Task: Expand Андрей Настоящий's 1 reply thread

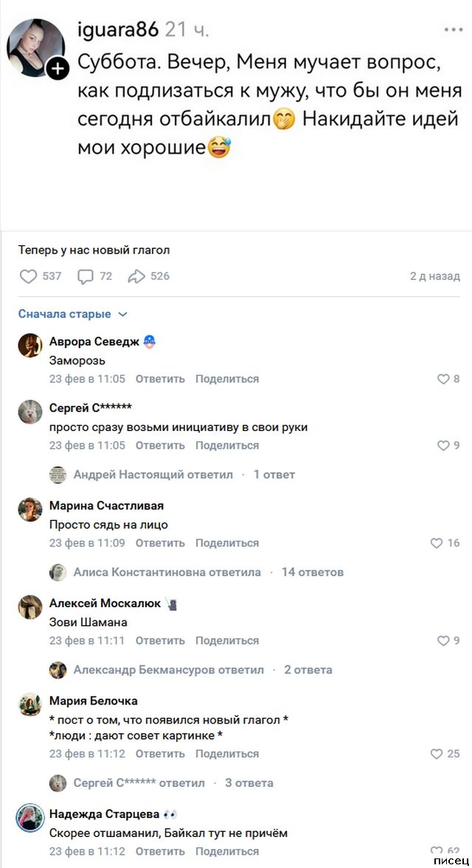Action: pyautogui.click(x=274, y=475)
